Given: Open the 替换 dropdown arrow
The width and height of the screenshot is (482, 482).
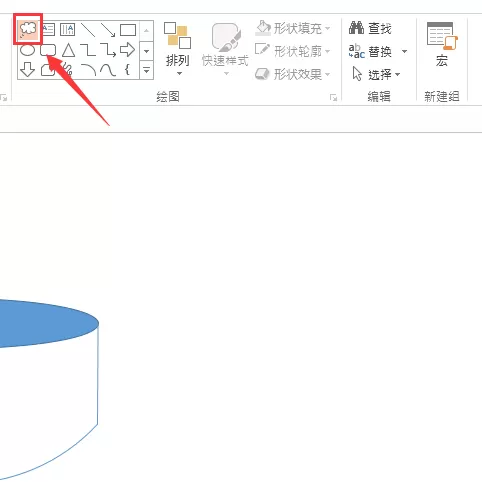Looking at the screenshot, I should [x=404, y=51].
